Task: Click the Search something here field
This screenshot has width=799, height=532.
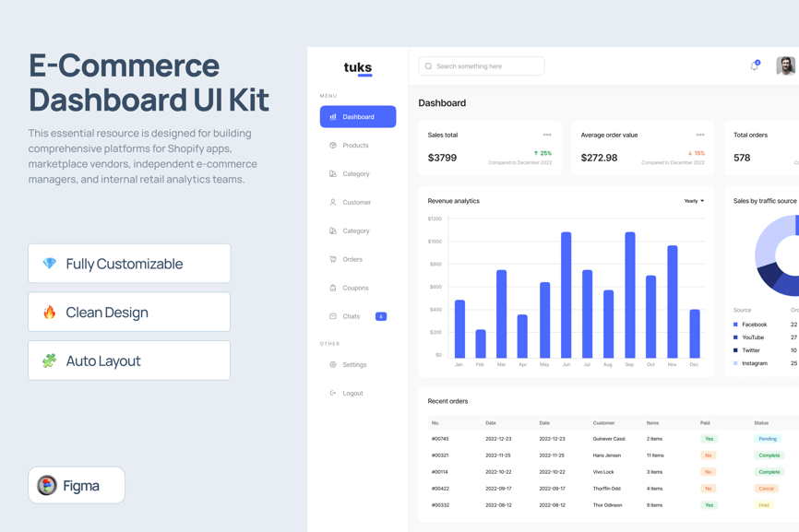Action: click(488, 66)
